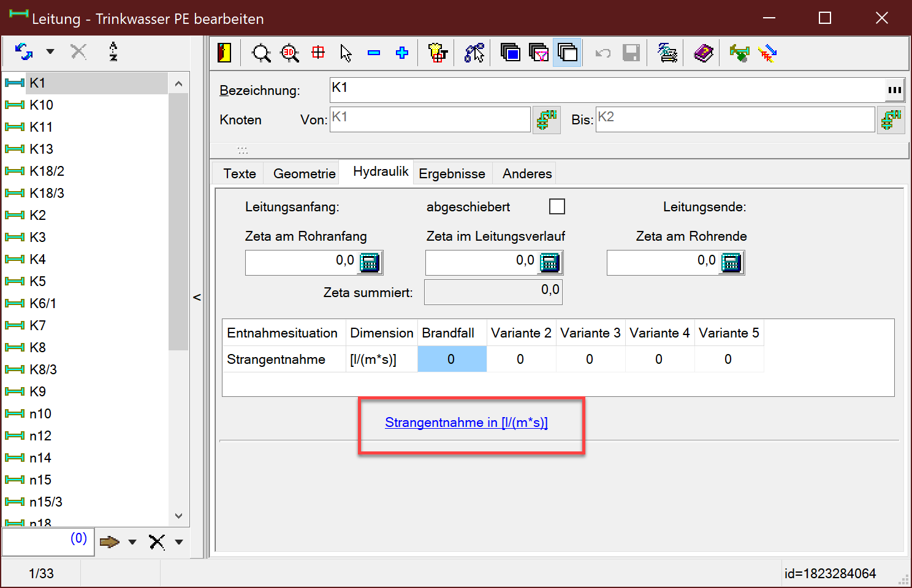
Task: Open the Ergebnisse tab
Action: tap(452, 174)
